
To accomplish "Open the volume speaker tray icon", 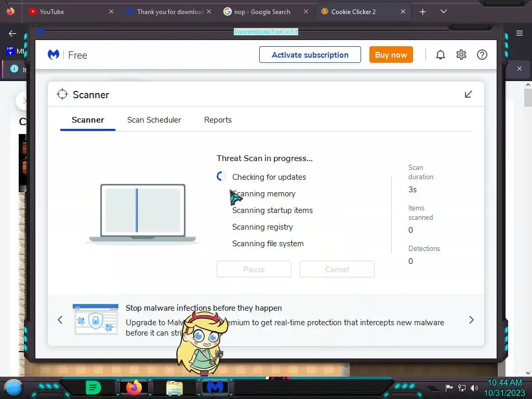I will tap(474, 388).
